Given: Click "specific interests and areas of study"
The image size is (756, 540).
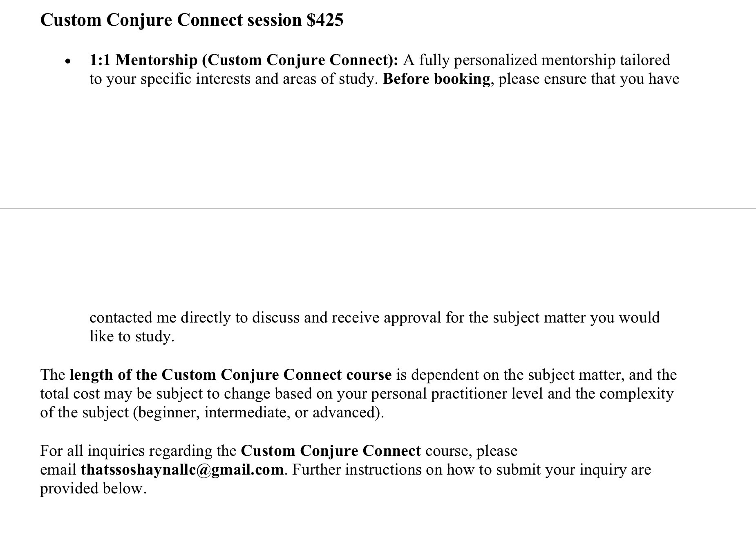Looking at the screenshot, I should pos(257,79).
